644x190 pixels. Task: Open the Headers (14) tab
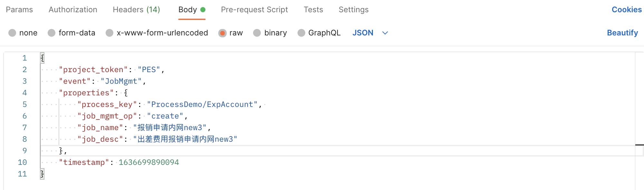pyautogui.click(x=136, y=10)
